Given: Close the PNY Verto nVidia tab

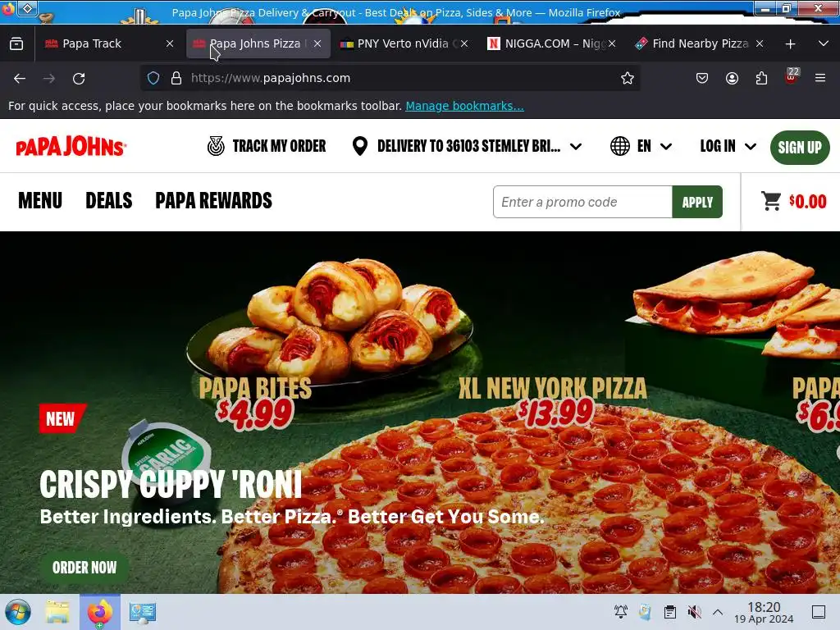Looking at the screenshot, I should point(464,43).
